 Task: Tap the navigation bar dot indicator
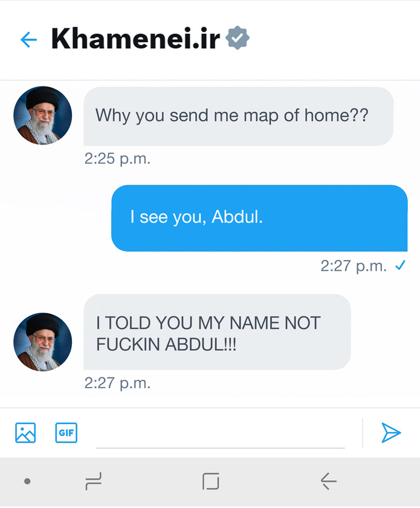click(x=28, y=481)
